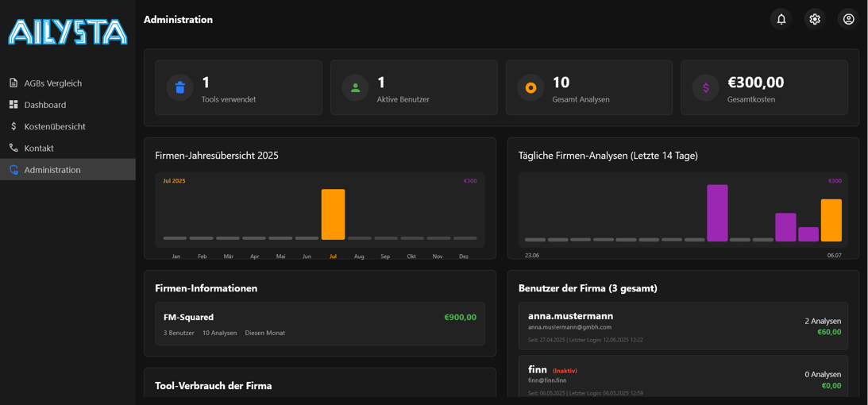
Task: Click the trash icon in Tools verwendet card
Action: (x=180, y=88)
